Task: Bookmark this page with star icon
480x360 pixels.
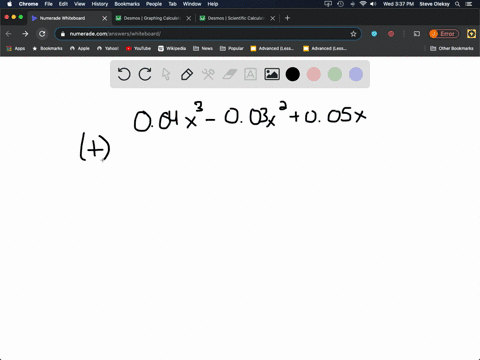Action: [x=353, y=34]
